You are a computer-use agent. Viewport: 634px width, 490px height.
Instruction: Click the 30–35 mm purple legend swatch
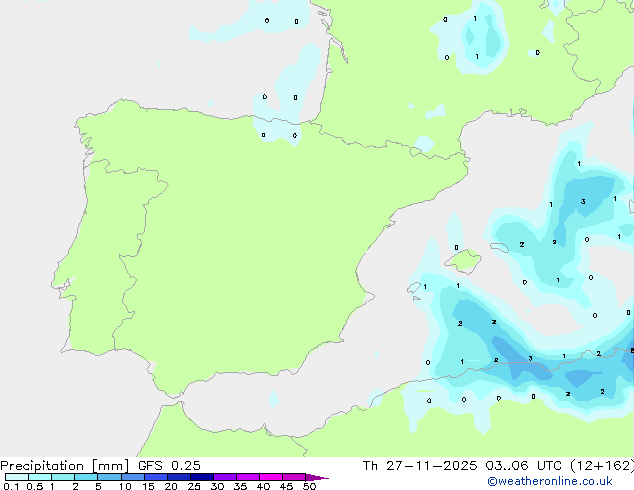click(x=225, y=477)
